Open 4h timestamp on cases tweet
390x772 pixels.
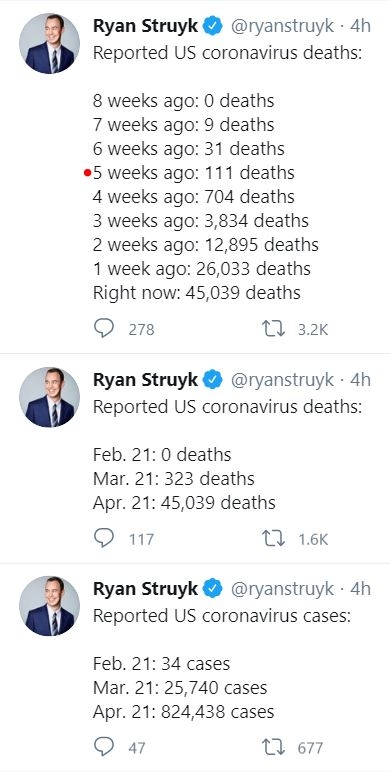(360, 588)
